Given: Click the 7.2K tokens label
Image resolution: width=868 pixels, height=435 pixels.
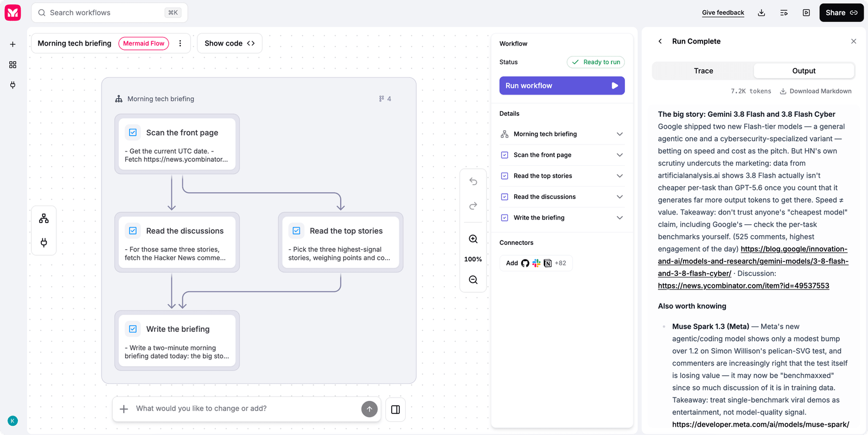Looking at the screenshot, I should click(751, 91).
